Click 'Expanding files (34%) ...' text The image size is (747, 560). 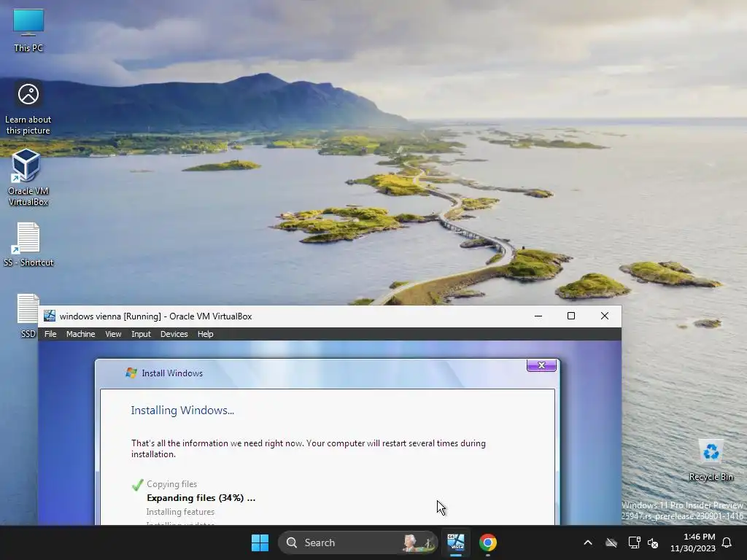(x=201, y=497)
